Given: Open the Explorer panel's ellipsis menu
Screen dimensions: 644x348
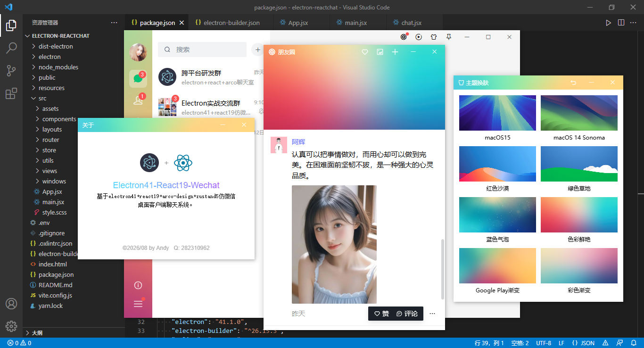Looking at the screenshot, I should coord(114,23).
